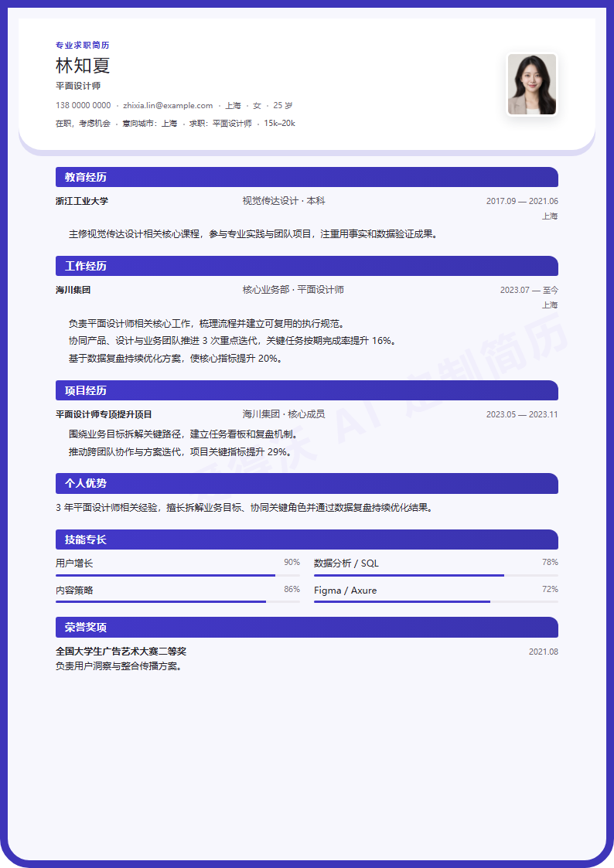Image resolution: width=614 pixels, height=868 pixels.
Task: Click the award 全国大学生广告艺术大赛二等奖
Action: tap(121, 652)
